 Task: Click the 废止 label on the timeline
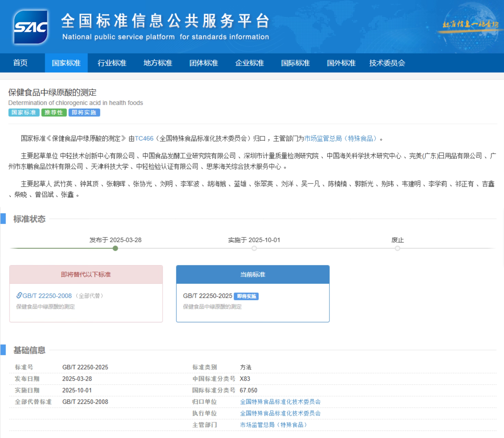click(397, 240)
